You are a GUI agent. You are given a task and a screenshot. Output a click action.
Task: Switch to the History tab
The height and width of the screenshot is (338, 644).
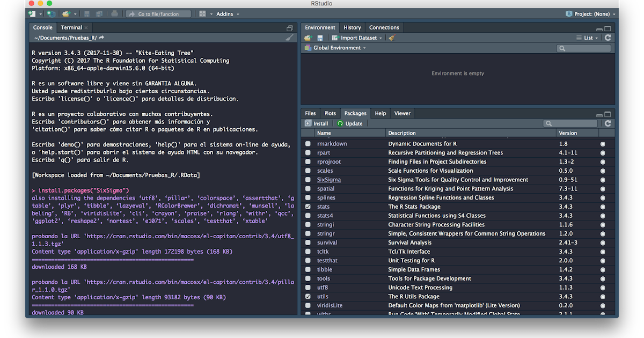(x=352, y=27)
